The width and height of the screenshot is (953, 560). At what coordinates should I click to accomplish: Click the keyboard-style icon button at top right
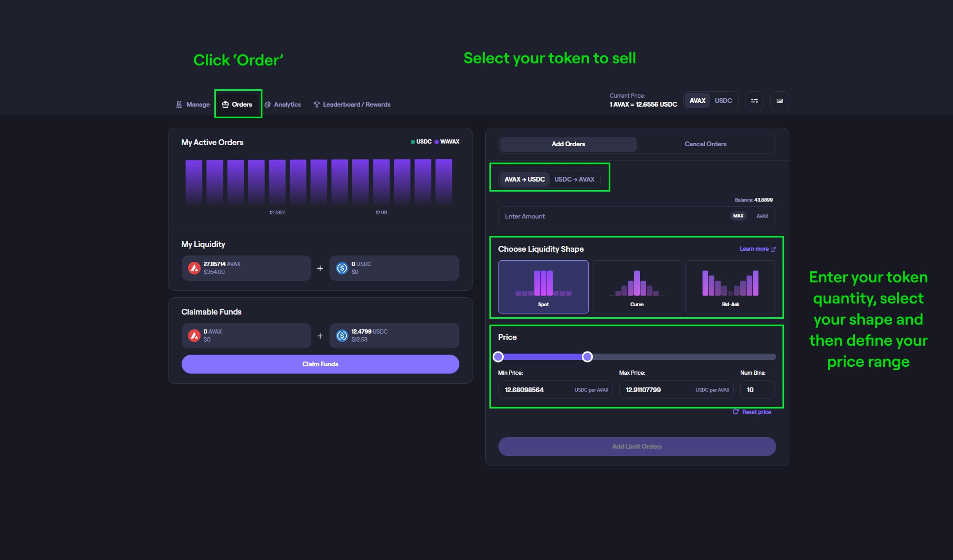(779, 101)
